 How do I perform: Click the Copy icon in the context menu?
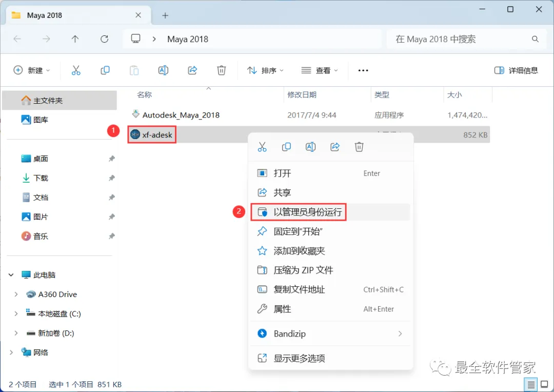(286, 147)
